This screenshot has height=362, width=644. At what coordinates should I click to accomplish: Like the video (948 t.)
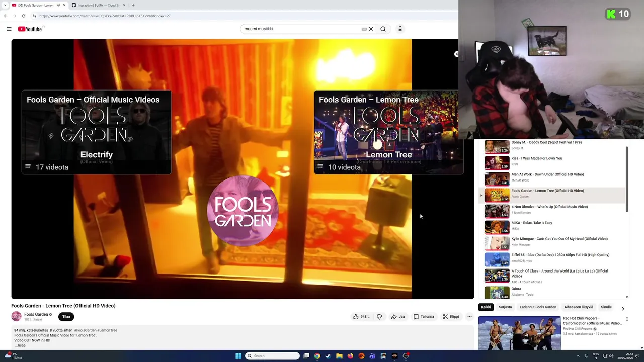point(361,316)
